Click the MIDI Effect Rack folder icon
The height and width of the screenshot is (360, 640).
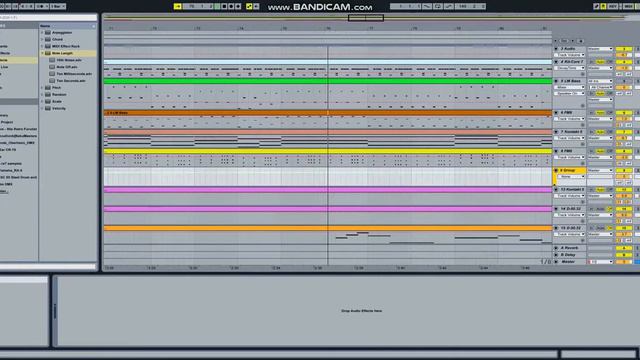click(48, 46)
